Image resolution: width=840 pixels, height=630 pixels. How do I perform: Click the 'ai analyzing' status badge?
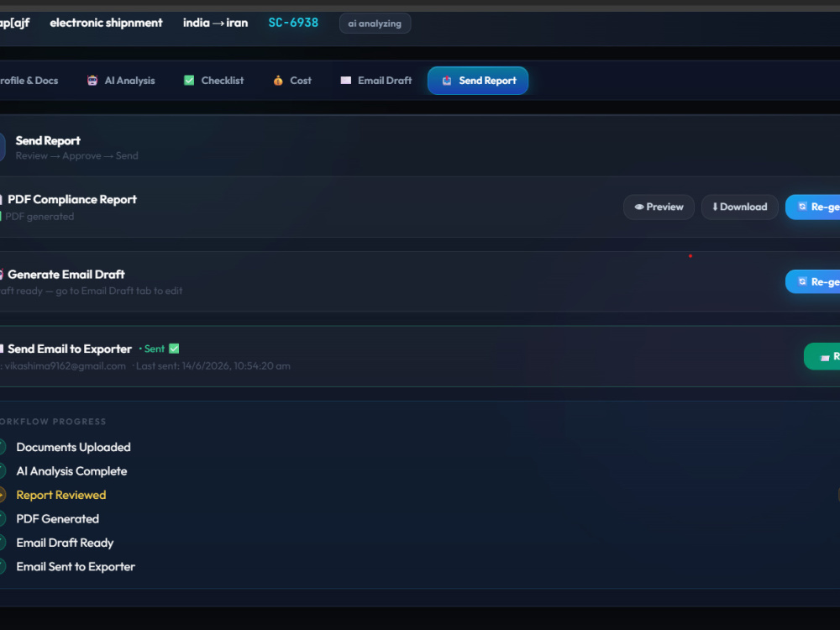(x=375, y=24)
